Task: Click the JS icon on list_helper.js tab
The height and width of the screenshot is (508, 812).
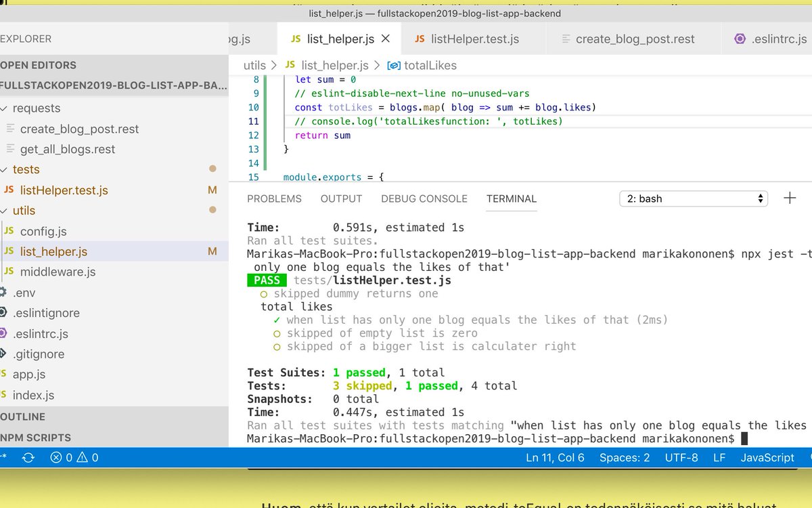Action: (296, 39)
